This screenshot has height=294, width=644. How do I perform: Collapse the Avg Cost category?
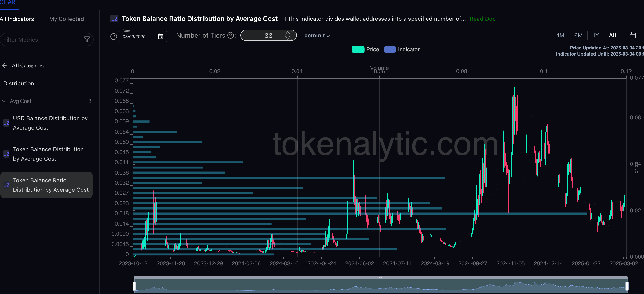4,101
